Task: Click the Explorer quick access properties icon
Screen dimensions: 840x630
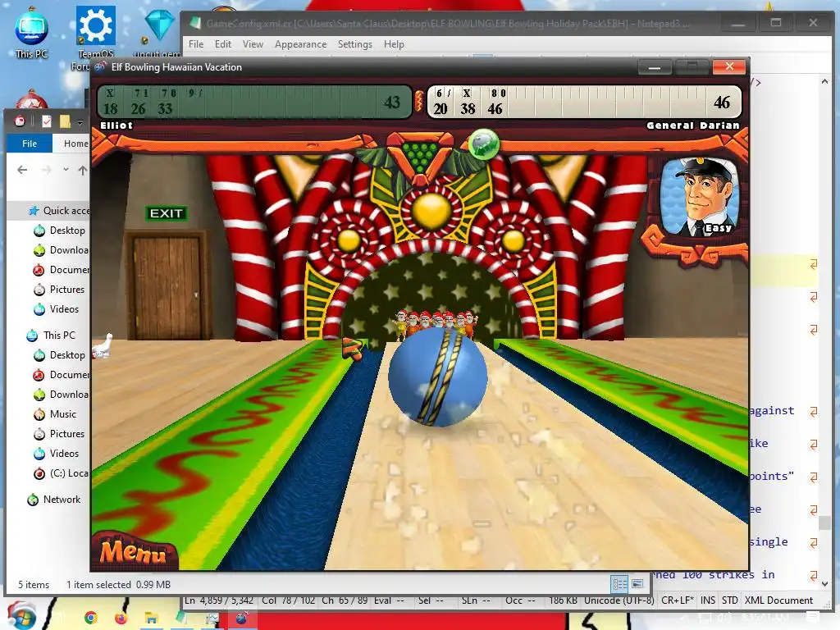Action: (47, 121)
